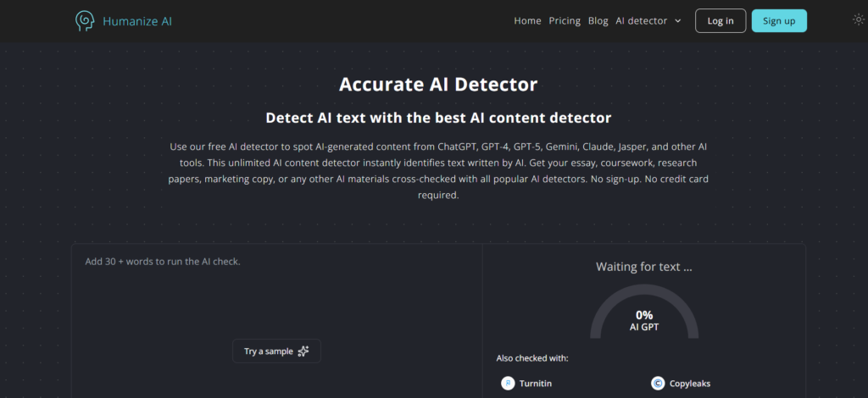Image resolution: width=868 pixels, height=398 pixels.
Task: Click the Sign up button
Action: (778, 21)
